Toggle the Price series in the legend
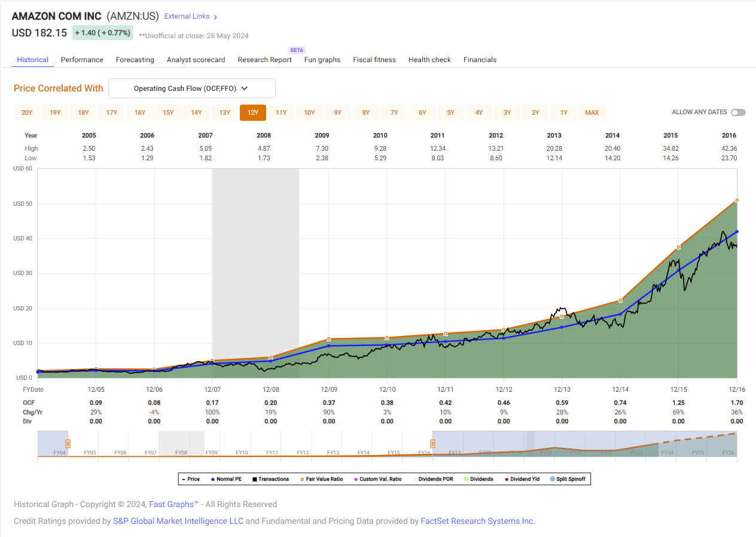Screen dimensions: 756x537 [191, 479]
